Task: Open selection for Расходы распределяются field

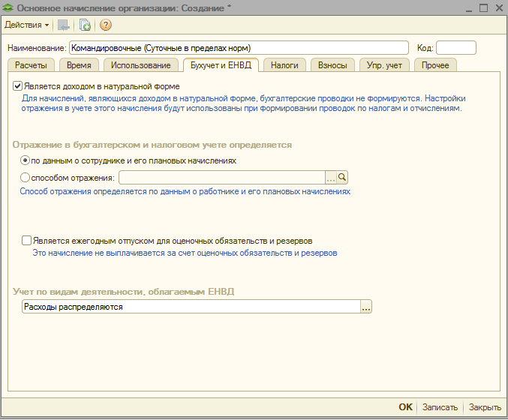Action: coord(366,307)
